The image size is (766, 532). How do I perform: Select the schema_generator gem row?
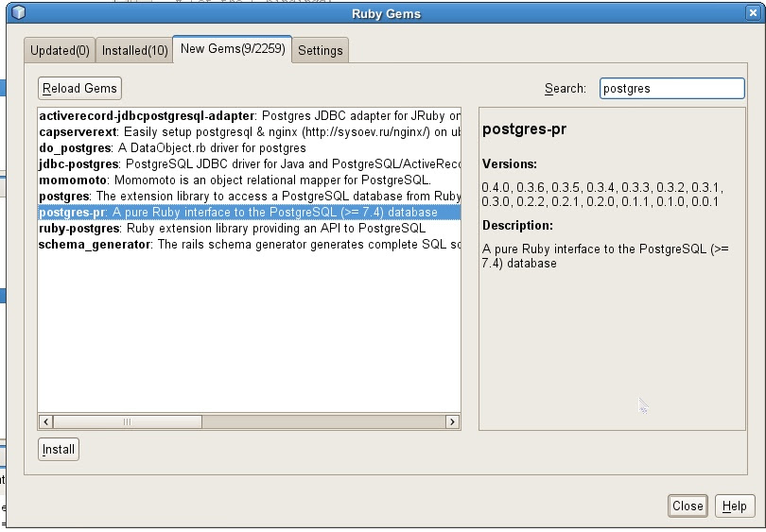249,245
